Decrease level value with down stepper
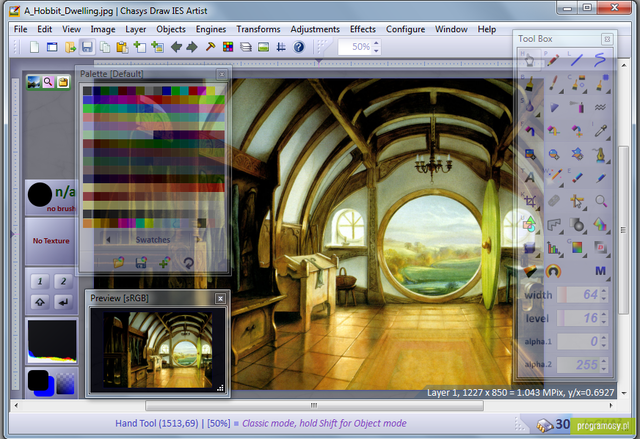This screenshot has height=439, width=640. pyautogui.click(x=604, y=322)
